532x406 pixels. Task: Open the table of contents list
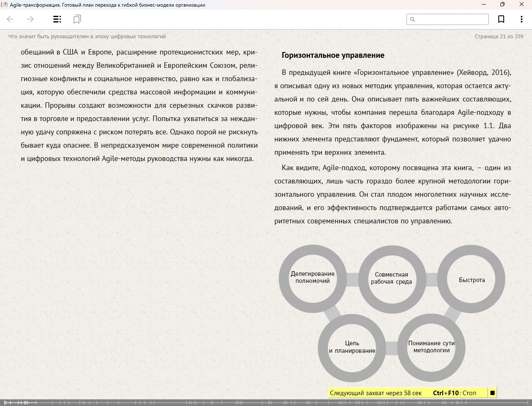coord(57,19)
